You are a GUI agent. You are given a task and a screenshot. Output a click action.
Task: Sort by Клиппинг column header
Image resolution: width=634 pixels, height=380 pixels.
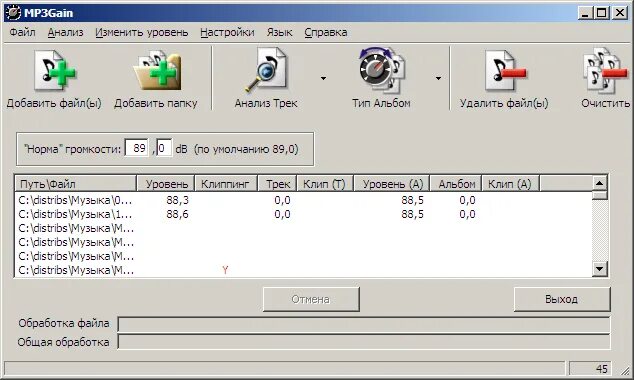(x=226, y=184)
